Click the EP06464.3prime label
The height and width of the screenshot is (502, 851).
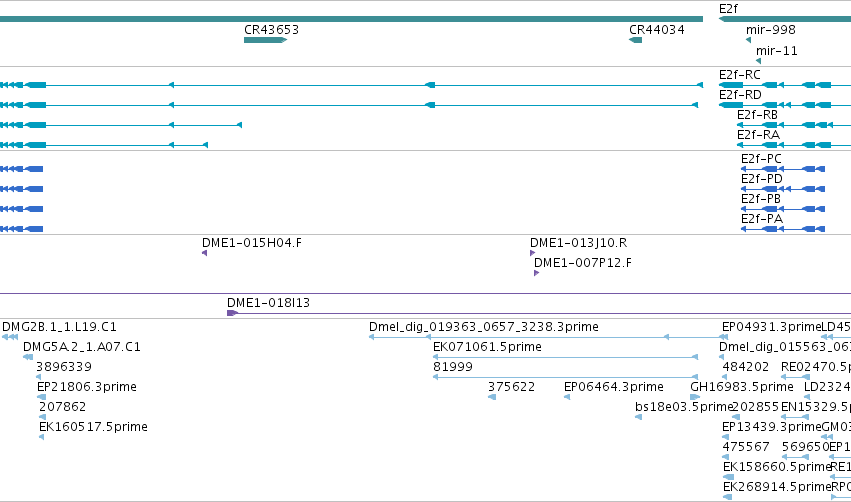(x=614, y=387)
